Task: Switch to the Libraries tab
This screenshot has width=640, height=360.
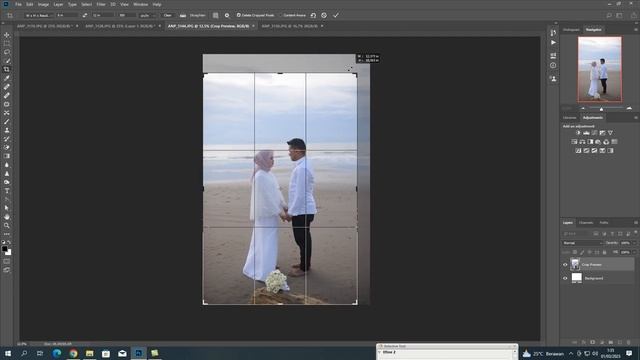Action: pyautogui.click(x=569, y=118)
